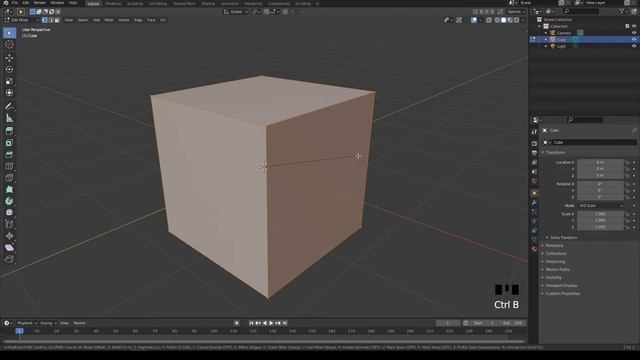Open the File menu
Viewport: 640px width, 360px height.
[14, 3]
